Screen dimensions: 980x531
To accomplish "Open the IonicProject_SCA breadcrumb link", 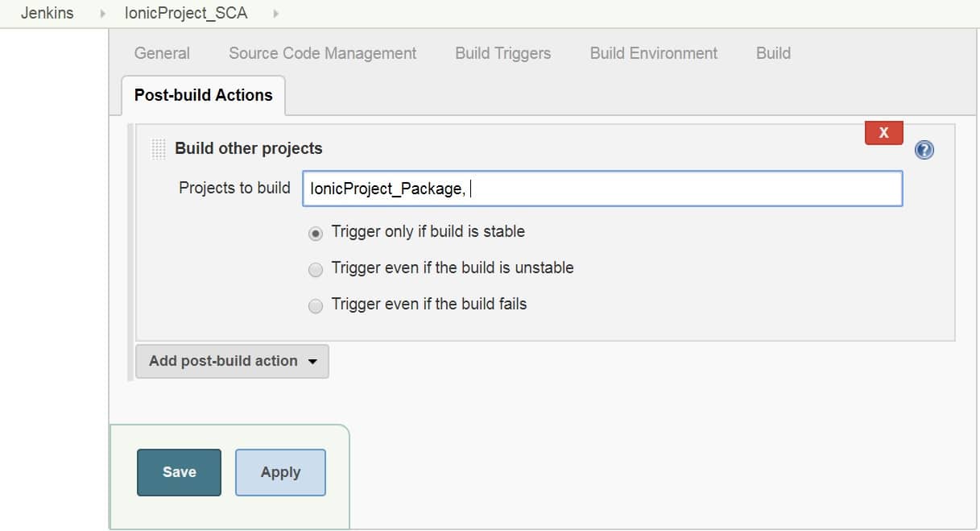I will pyautogui.click(x=186, y=14).
